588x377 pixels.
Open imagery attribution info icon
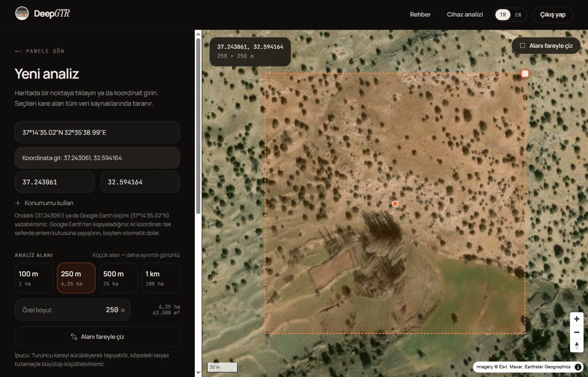[578, 367]
